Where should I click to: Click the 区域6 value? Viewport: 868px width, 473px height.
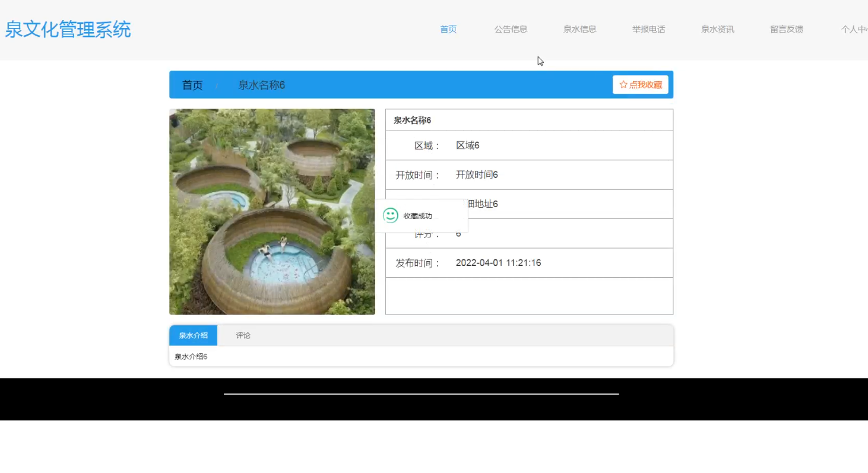(467, 145)
